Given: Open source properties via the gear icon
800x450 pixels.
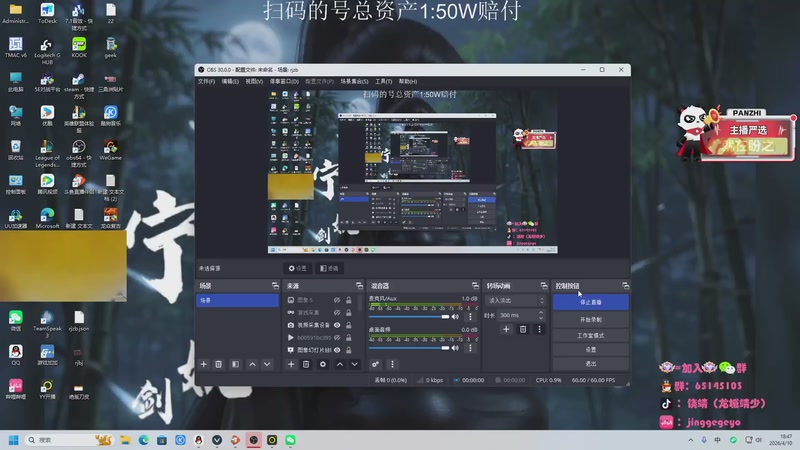Looking at the screenshot, I should click(x=322, y=364).
